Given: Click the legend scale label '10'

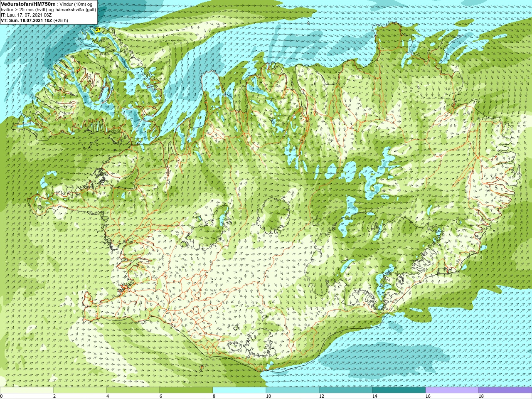Looking at the screenshot, I should coord(268,396).
